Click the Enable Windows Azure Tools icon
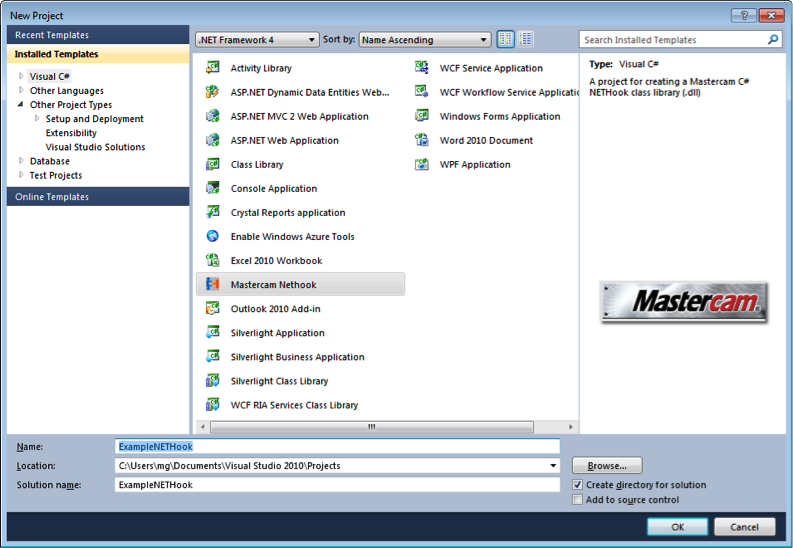This screenshot has height=548, width=793. pyautogui.click(x=212, y=236)
